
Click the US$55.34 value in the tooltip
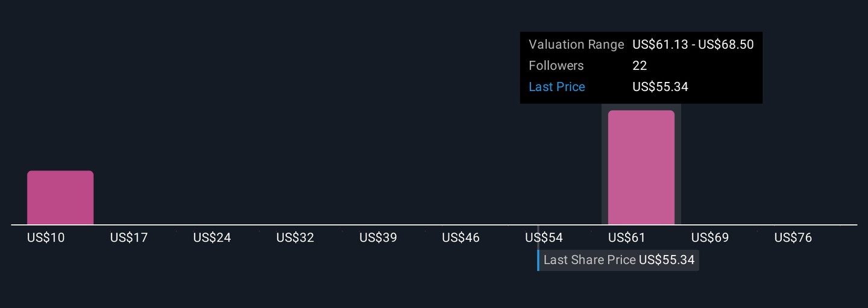661,87
